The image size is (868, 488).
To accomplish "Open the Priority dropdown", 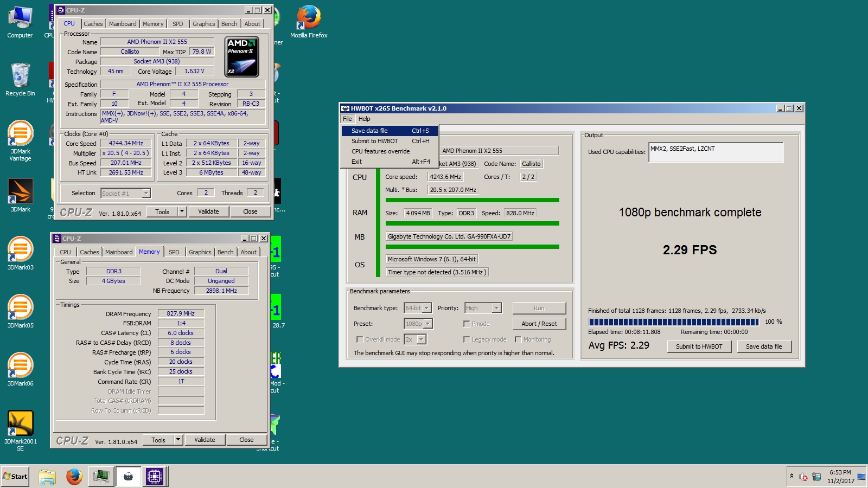I will [496, 308].
